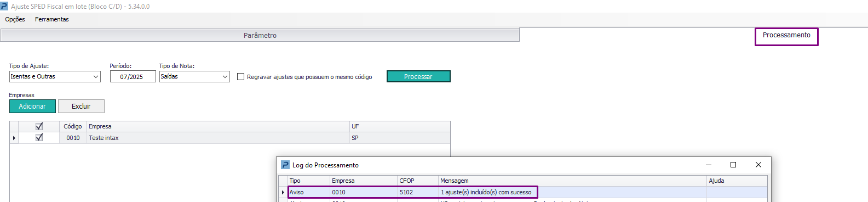Switch to the Processamento tab

tap(786, 35)
